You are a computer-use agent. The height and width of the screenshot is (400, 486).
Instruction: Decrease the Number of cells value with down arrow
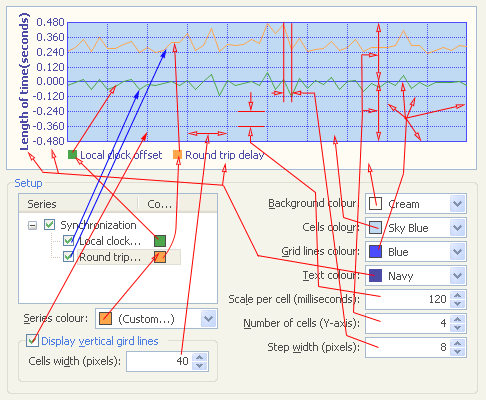tap(458, 328)
